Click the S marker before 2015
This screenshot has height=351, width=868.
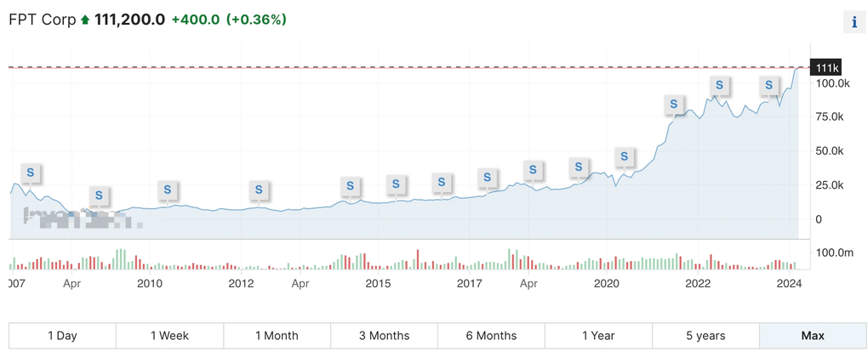tap(350, 186)
